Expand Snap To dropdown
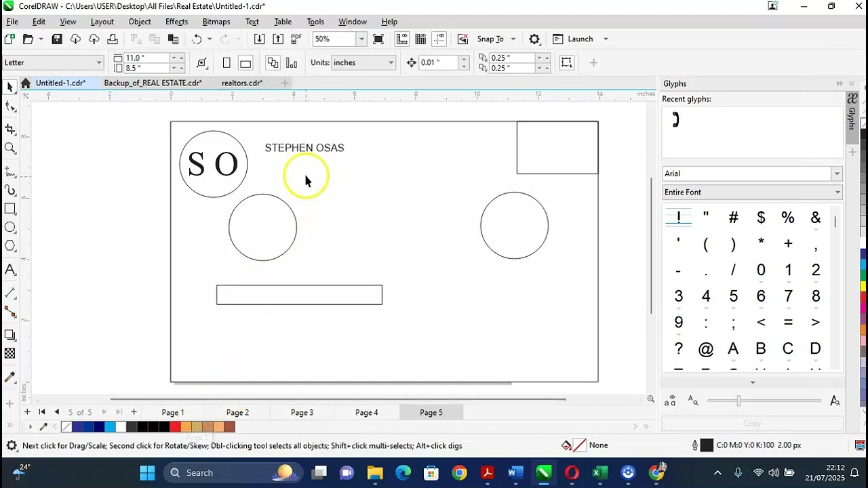Viewport: 868px width, 488px height. 513,39
